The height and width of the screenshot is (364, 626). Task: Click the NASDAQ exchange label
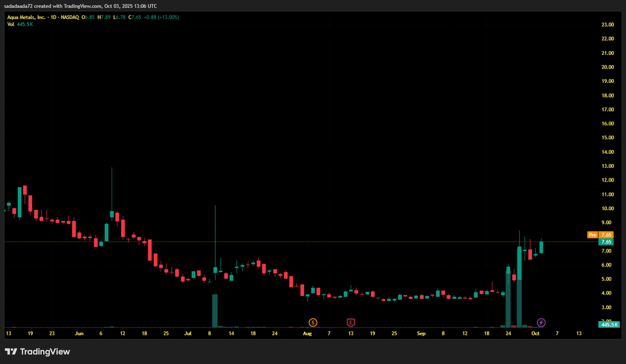click(x=69, y=17)
